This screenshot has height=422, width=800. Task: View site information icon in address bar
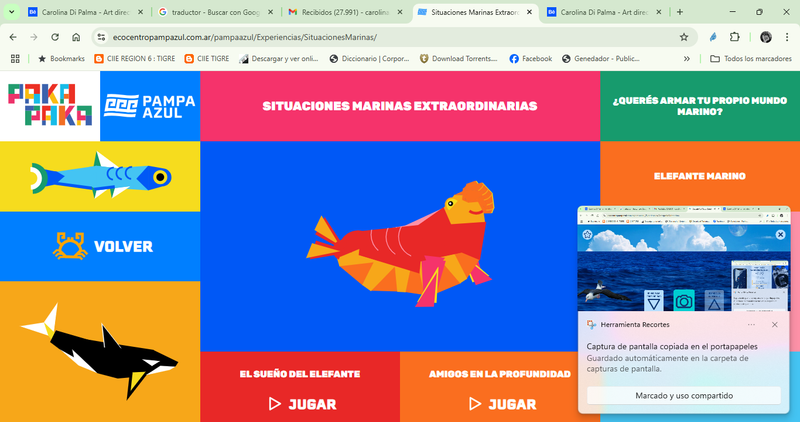101,37
